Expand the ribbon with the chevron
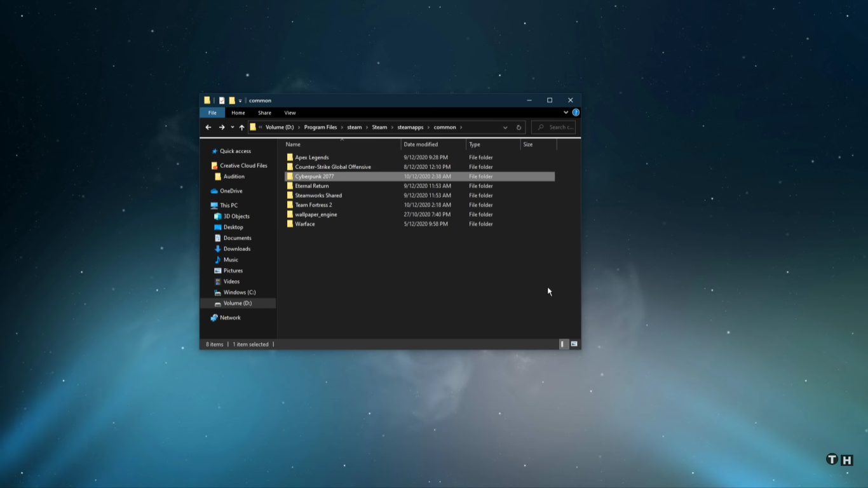 point(566,112)
